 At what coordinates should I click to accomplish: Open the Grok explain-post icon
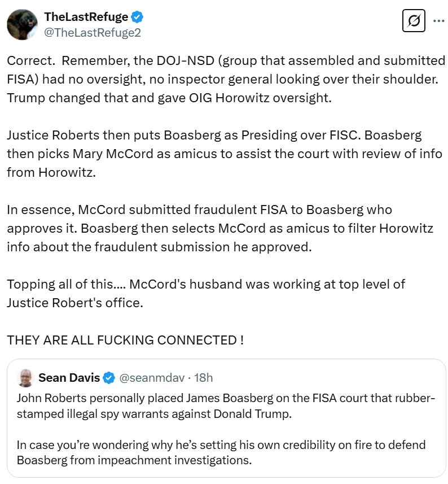pos(414,21)
